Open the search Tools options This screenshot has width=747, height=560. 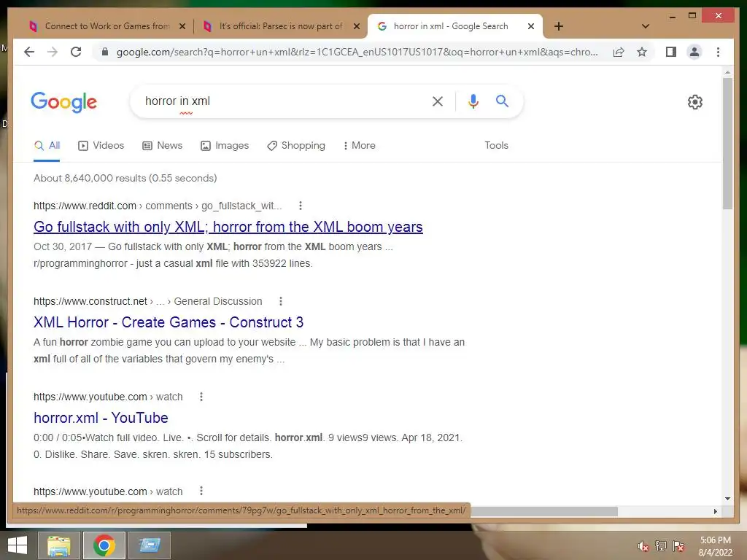pos(496,145)
